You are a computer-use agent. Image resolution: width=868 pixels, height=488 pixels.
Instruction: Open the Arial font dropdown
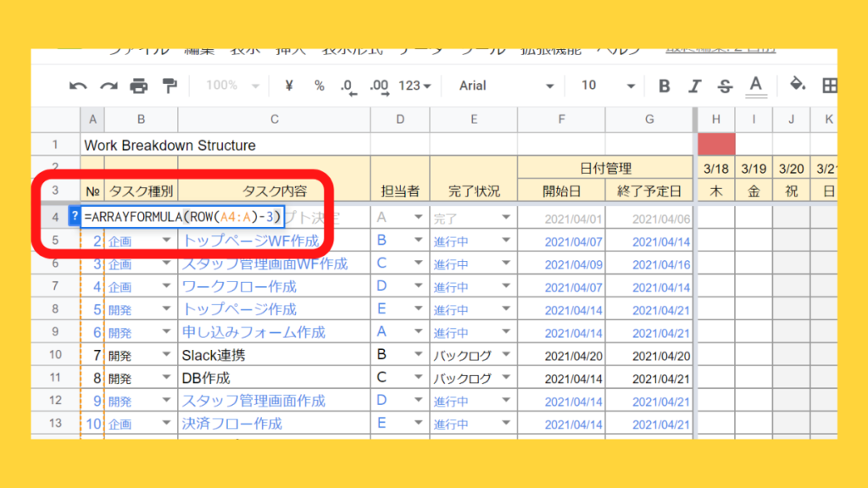[506, 86]
